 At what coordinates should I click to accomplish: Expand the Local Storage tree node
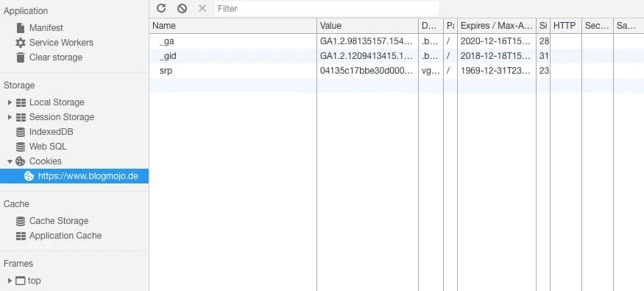[10, 102]
